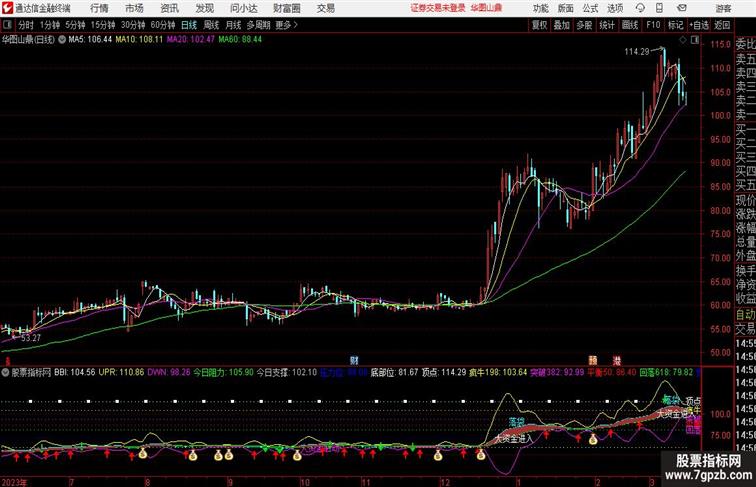756x487 pixels.
Task: Click the 顶点: 114.29 value
Action: tap(444, 373)
